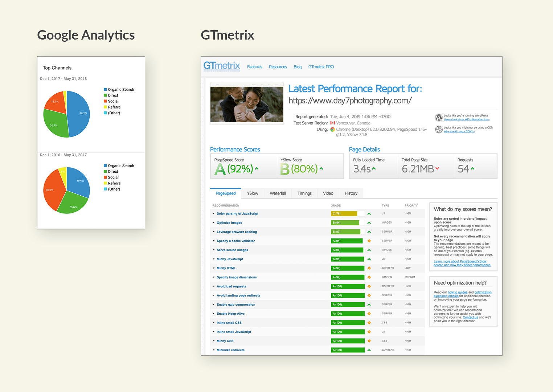Click the how to guides link
This screenshot has width=553, height=392.
[458, 292]
